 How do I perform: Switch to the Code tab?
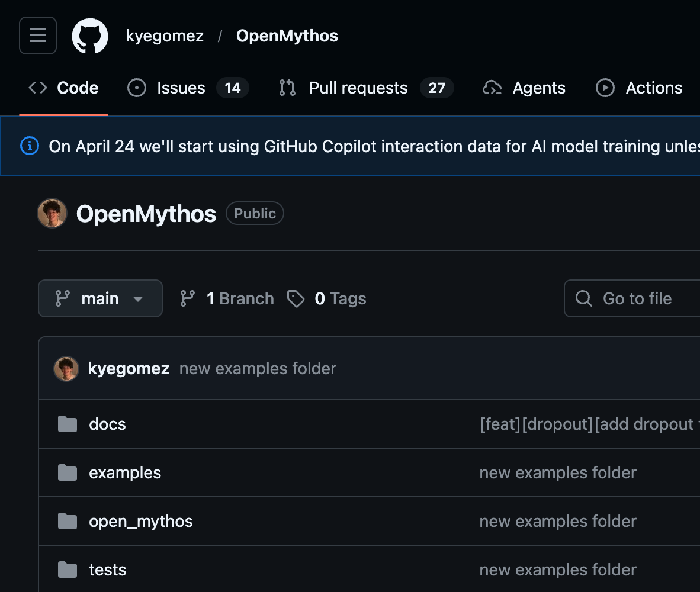(x=63, y=88)
